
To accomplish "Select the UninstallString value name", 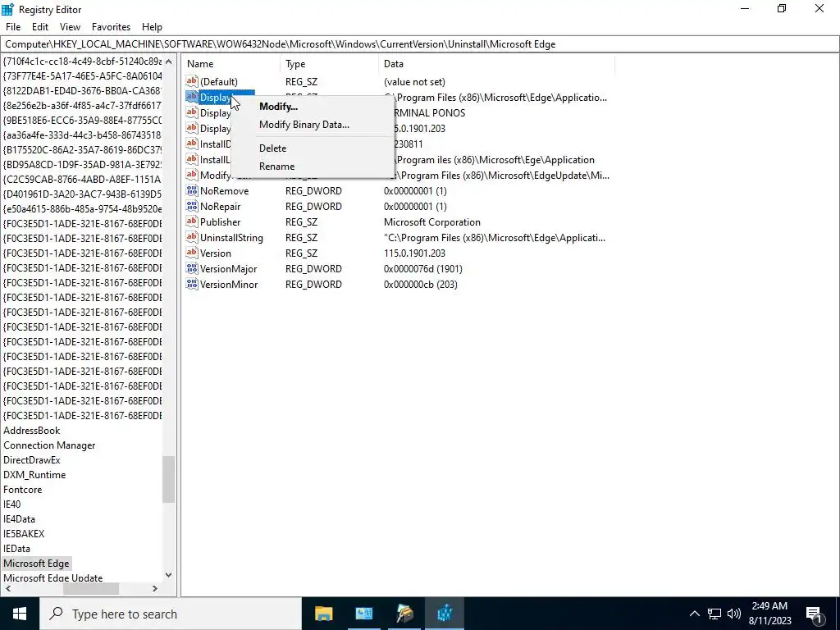I will coord(231,237).
